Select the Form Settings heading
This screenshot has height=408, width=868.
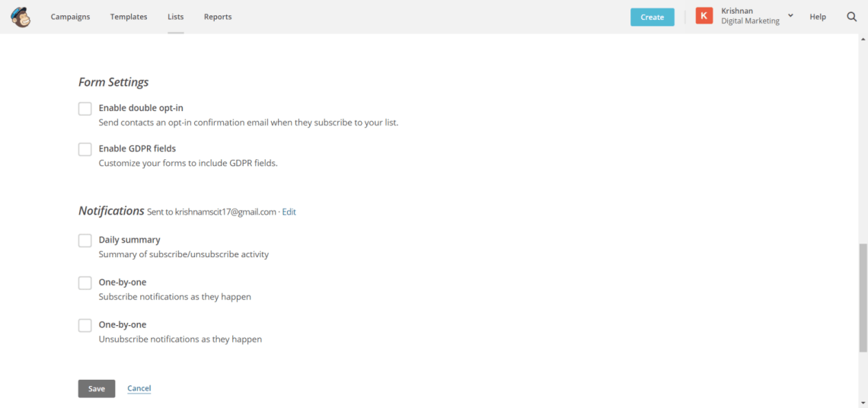[x=113, y=82]
